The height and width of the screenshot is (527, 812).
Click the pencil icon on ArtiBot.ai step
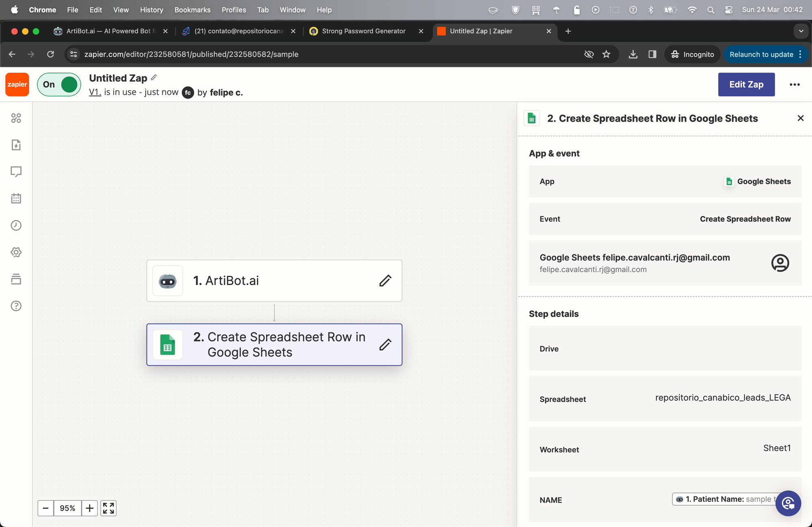[385, 281]
